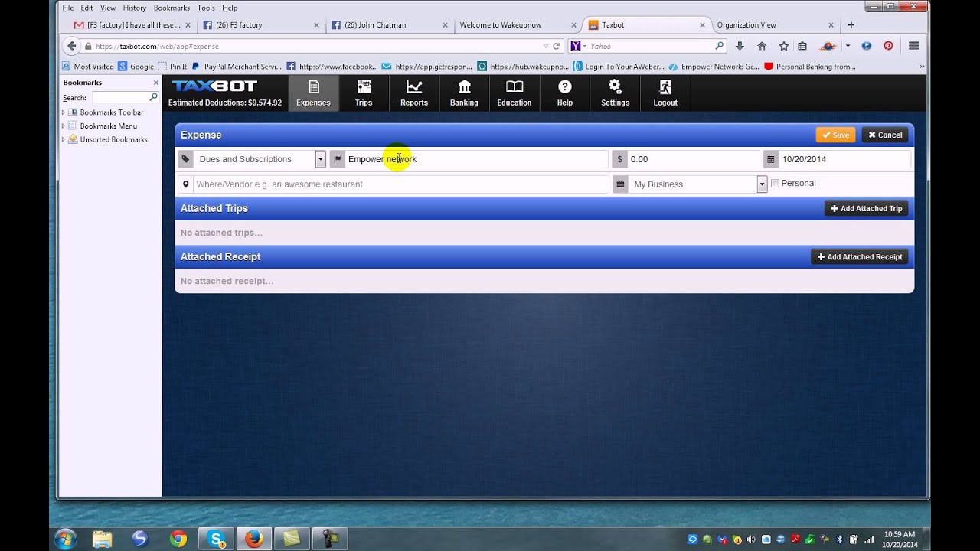The image size is (980, 551).
Task: Switch to the Organization View tab
Action: pos(776,24)
